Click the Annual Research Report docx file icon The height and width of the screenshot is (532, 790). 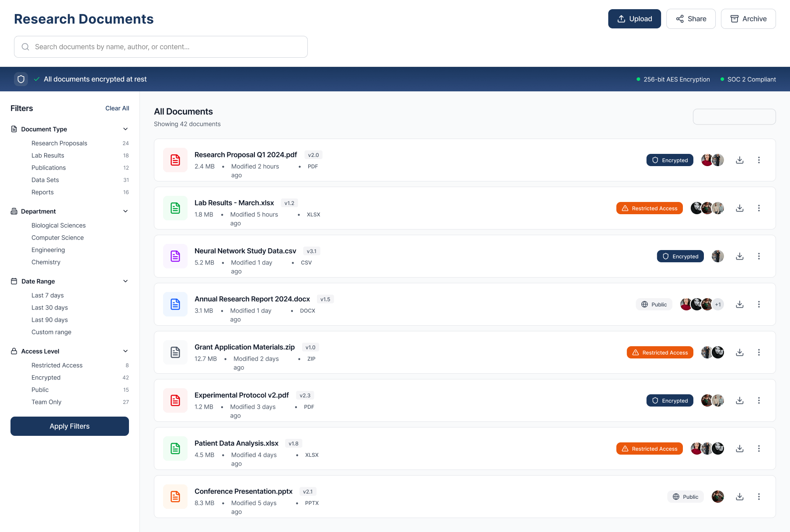point(175,304)
